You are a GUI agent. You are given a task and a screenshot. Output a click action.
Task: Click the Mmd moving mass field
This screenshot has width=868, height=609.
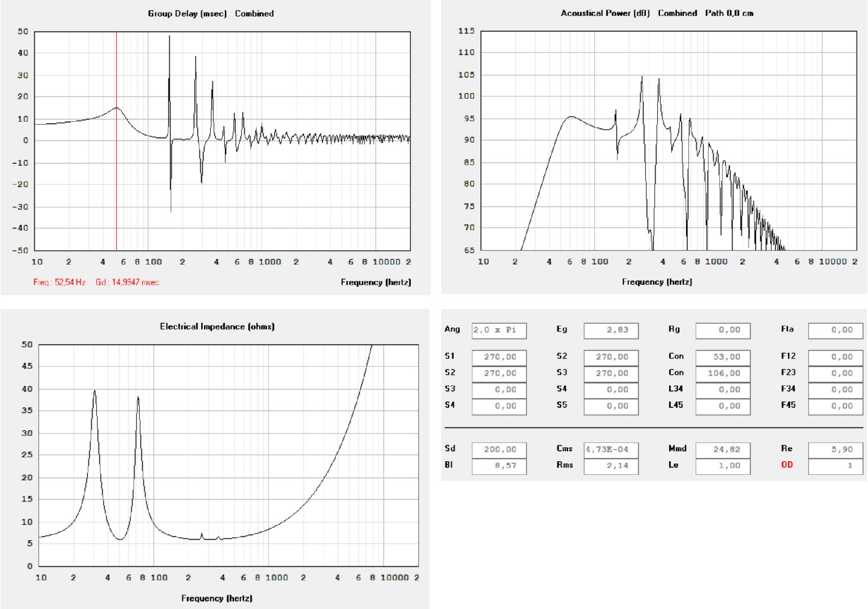tap(723, 450)
